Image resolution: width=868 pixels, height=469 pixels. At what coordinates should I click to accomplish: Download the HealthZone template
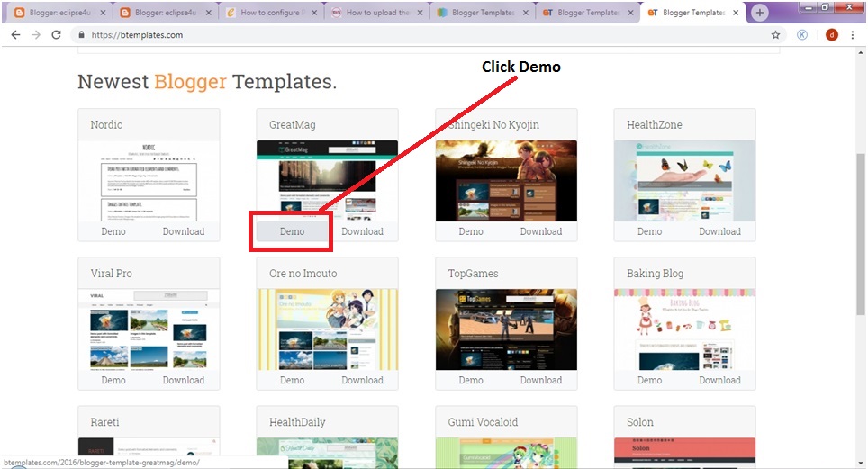[x=720, y=231]
